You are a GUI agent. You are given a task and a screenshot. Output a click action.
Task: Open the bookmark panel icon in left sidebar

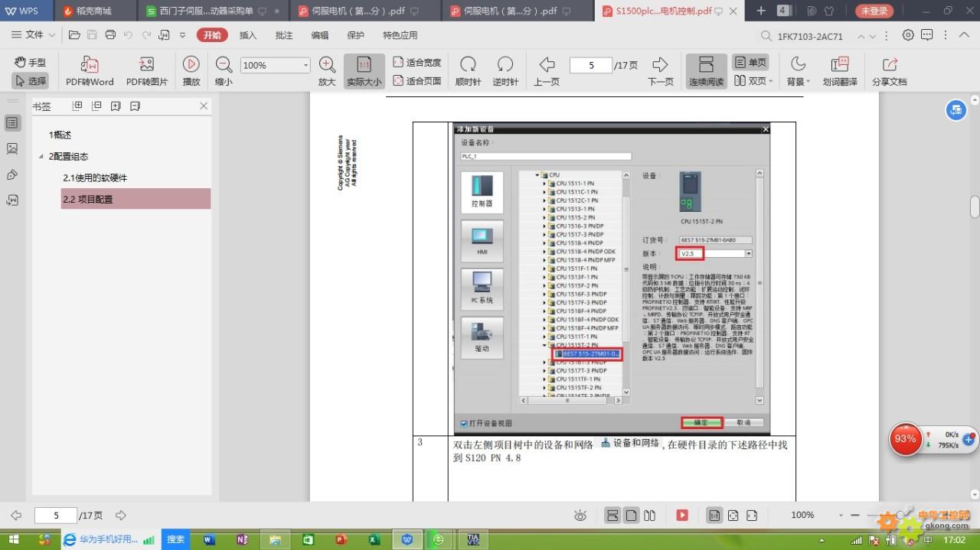(x=12, y=122)
